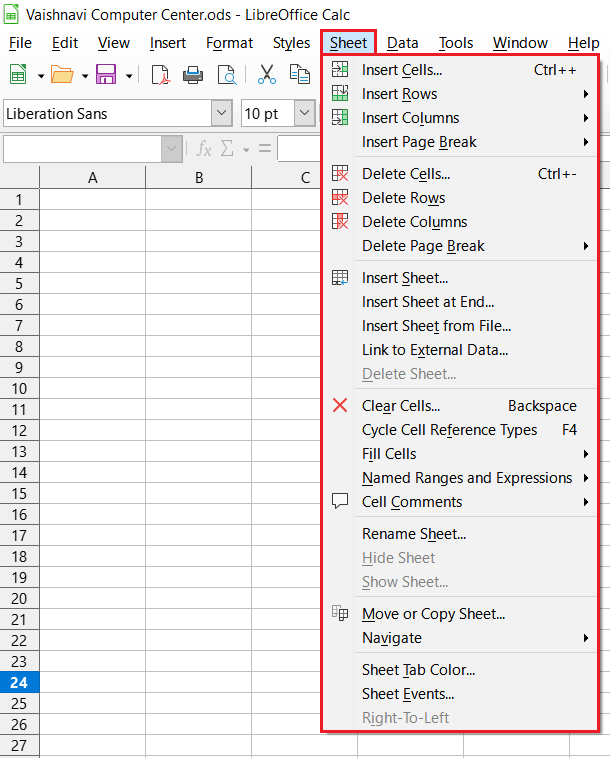Click the 10 pt font size field

pyautogui.click(x=268, y=113)
